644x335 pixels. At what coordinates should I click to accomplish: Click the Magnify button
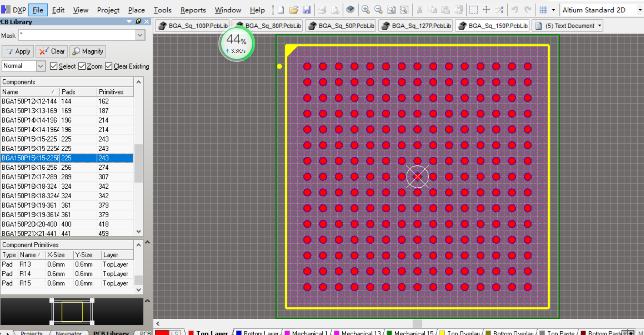coord(88,51)
